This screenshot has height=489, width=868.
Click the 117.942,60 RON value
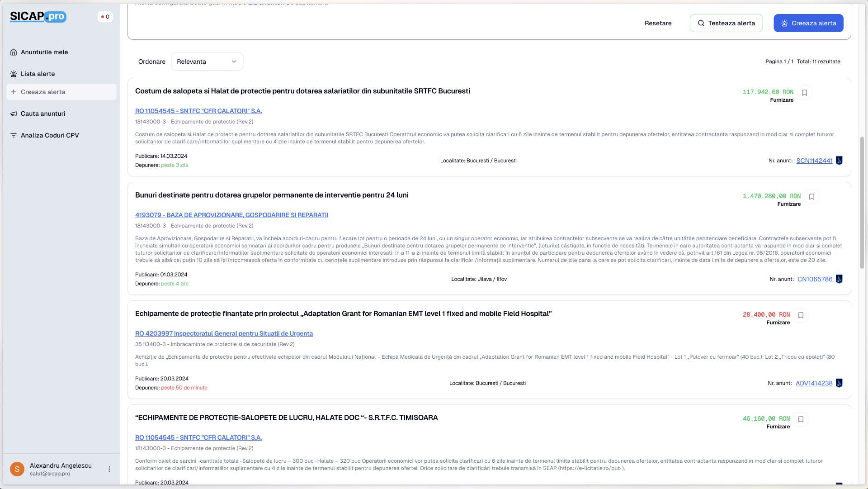(x=768, y=92)
